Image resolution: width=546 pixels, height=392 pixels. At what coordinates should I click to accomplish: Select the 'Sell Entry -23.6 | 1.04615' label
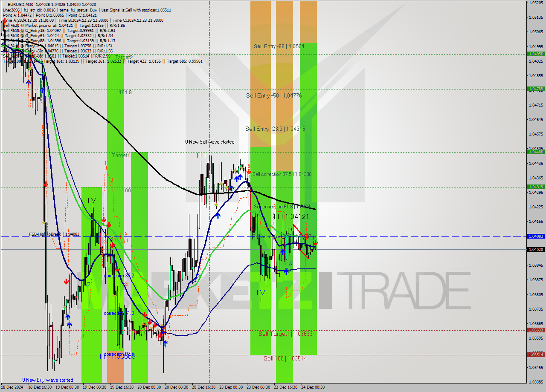click(x=275, y=129)
